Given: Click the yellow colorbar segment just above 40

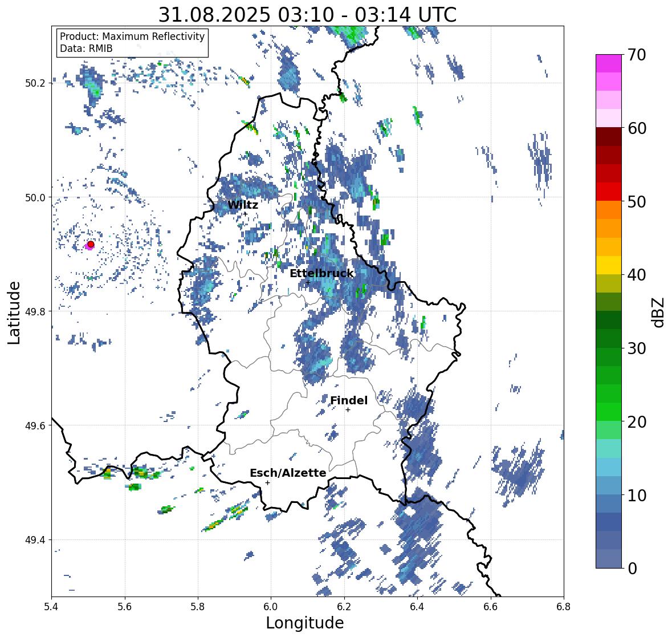Looking at the screenshot, I should [x=609, y=265].
